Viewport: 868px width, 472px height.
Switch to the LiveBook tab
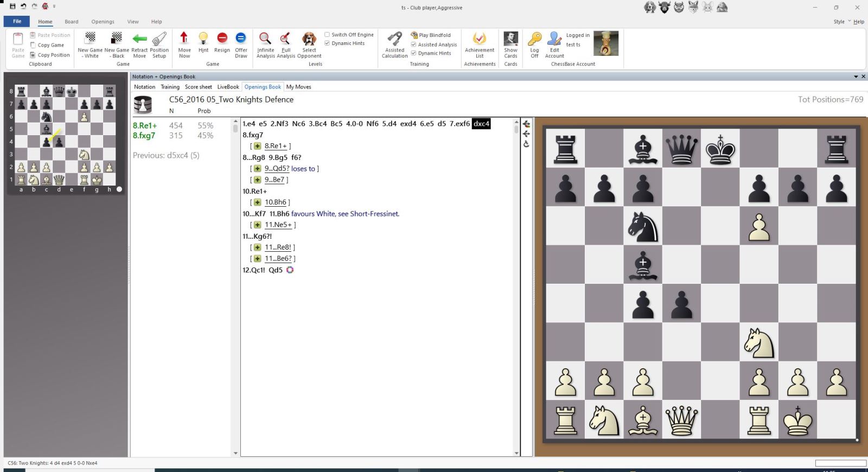(228, 87)
